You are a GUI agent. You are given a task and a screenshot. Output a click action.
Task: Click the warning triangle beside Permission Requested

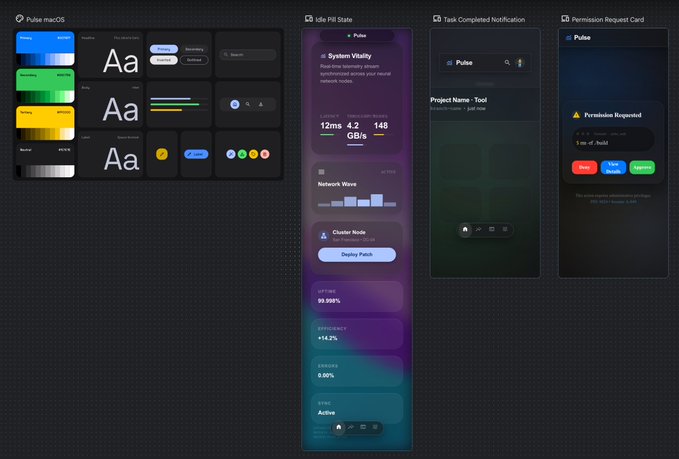pyautogui.click(x=576, y=115)
